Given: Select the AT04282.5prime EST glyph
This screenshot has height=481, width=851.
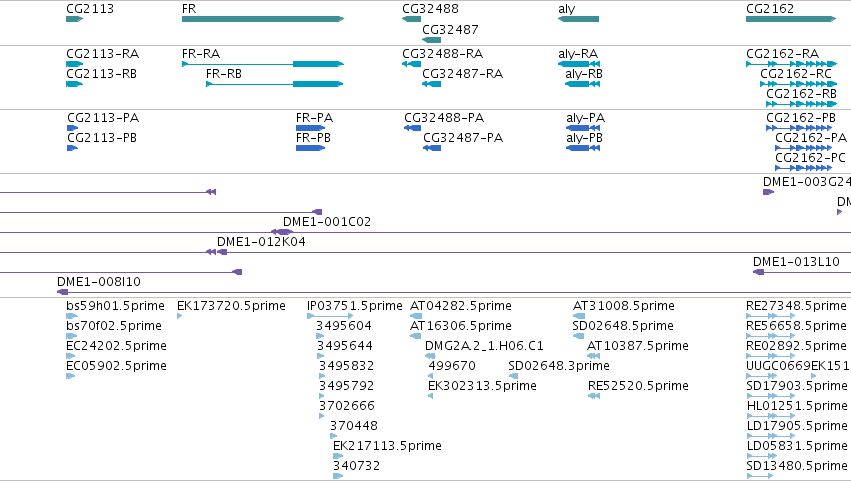Looking at the screenshot, I should pos(416,316).
